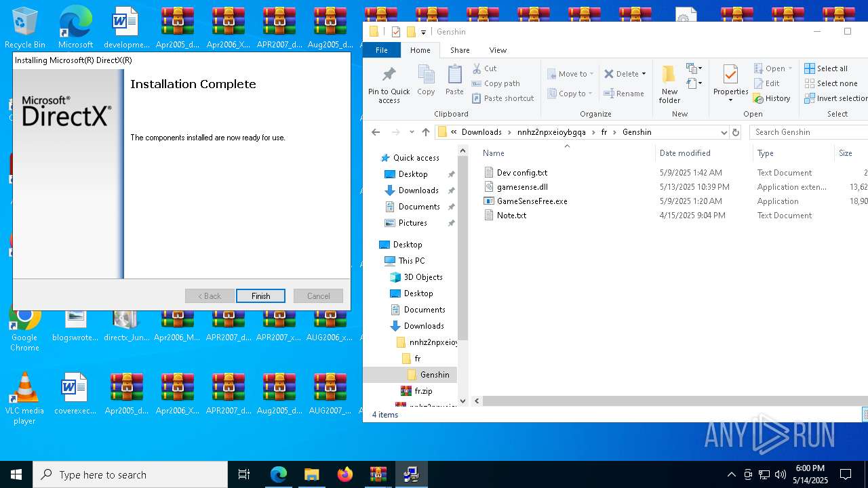Select Genshin folder in navigation tree

435,375
